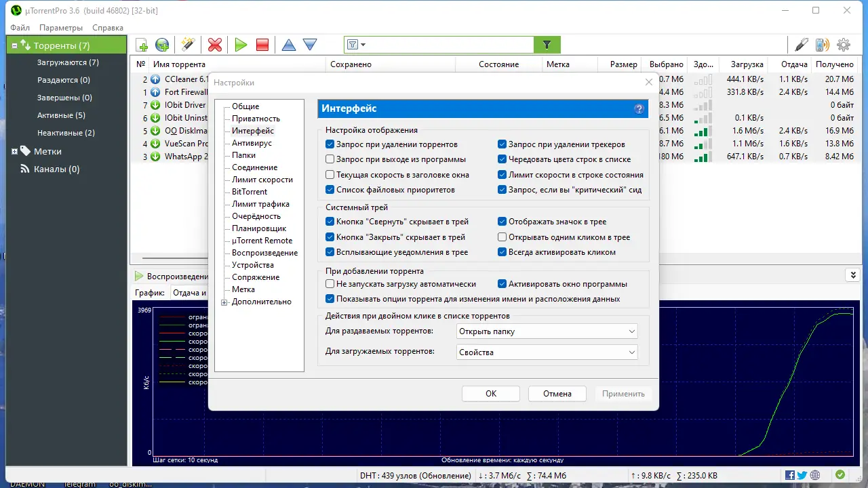Click the Add Torrent toolbar icon
The image size is (868, 488).
point(142,45)
